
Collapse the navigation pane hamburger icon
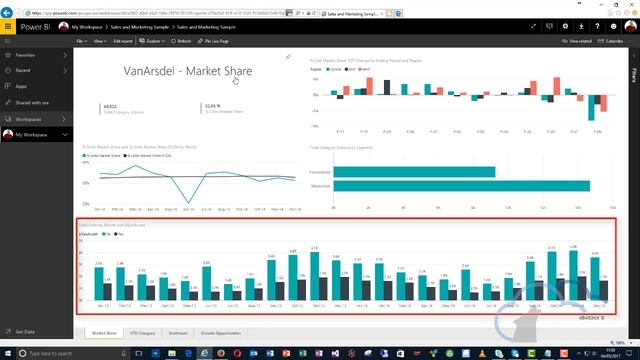tap(7, 41)
